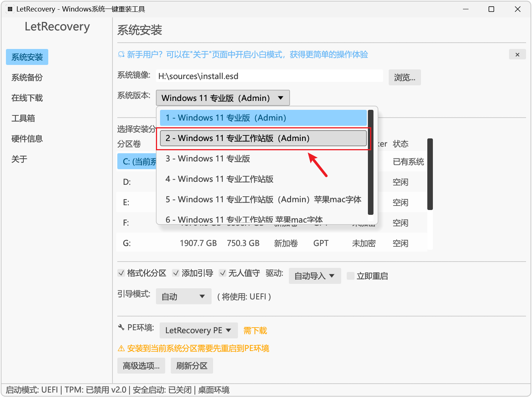Click the lightbulb tip icon
The width and height of the screenshot is (532, 397).
pyautogui.click(x=121, y=55)
